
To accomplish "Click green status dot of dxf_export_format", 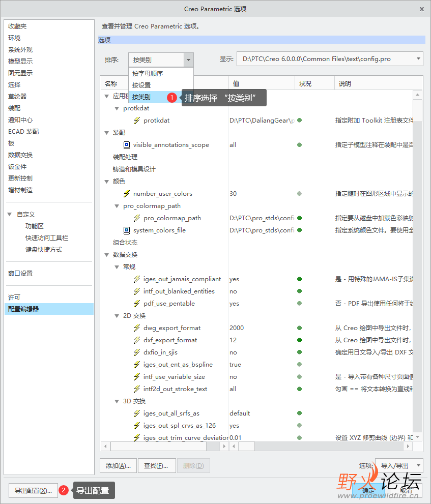I will pyautogui.click(x=299, y=340).
